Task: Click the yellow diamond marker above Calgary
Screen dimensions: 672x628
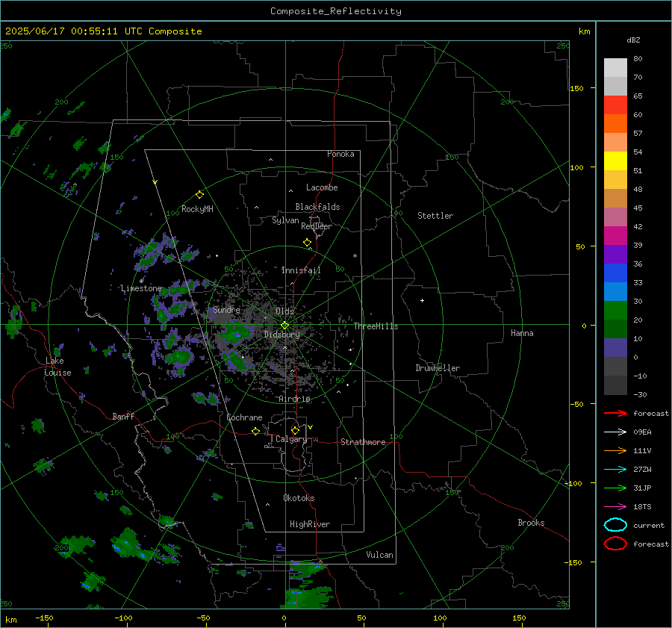Action: [x=295, y=430]
